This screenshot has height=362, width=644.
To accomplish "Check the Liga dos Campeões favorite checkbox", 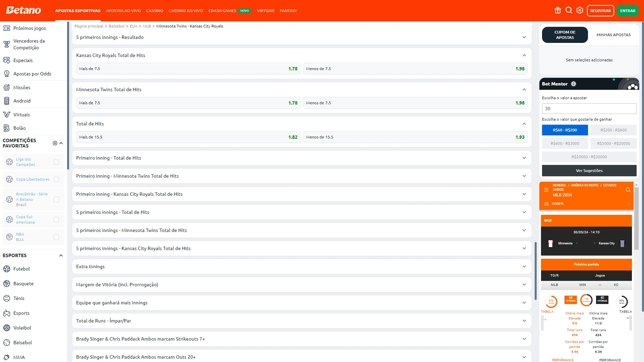I will [56, 162].
